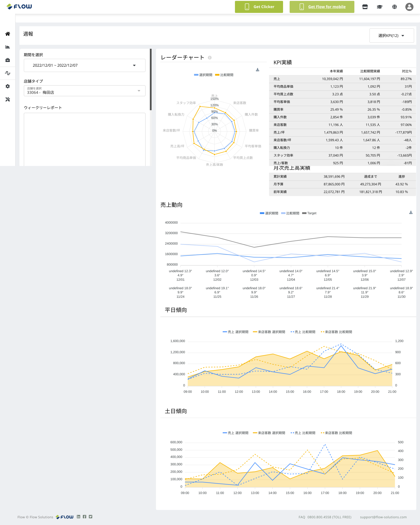Viewport: 420px width, 525px height.
Task: Click 累計実績 value 38,591,696 円
Action: click(334, 176)
